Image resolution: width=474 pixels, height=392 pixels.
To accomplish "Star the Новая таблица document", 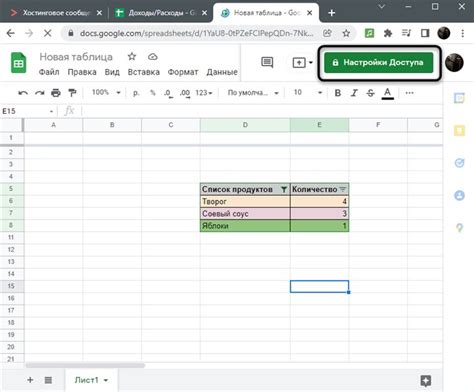I will coord(132,57).
